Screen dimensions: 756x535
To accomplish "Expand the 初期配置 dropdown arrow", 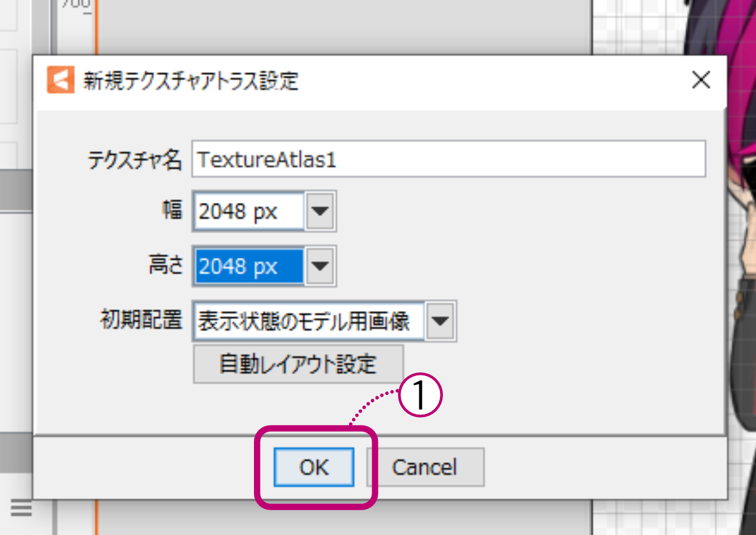I will click(441, 322).
